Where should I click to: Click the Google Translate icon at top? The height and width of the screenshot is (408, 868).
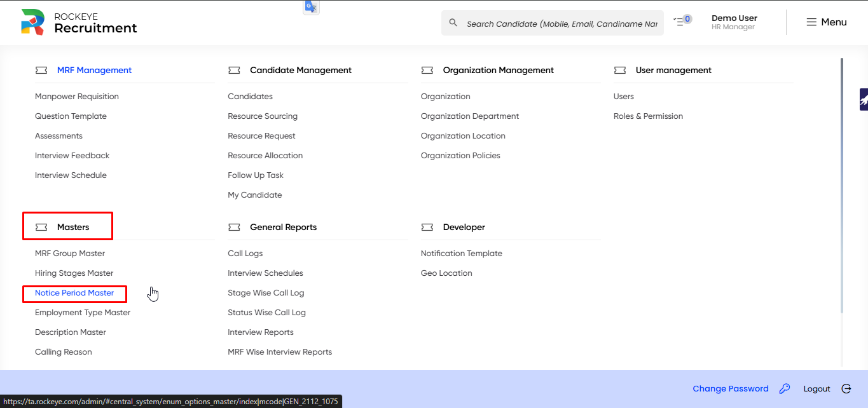click(x=311, y=7)
